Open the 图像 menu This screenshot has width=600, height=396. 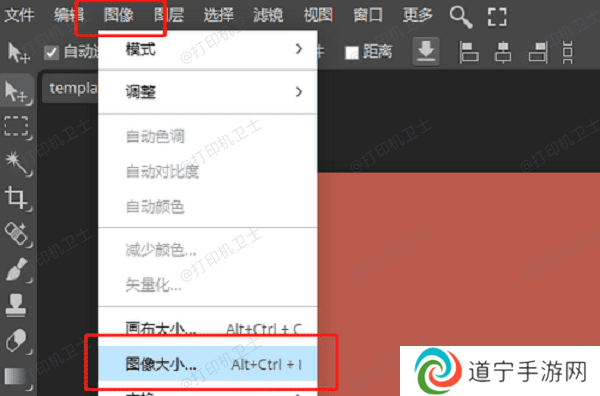click(119, 15)
